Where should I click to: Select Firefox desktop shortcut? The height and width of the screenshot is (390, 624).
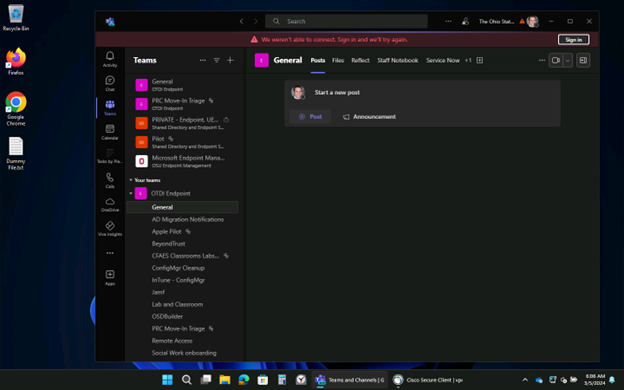(16, 61)
